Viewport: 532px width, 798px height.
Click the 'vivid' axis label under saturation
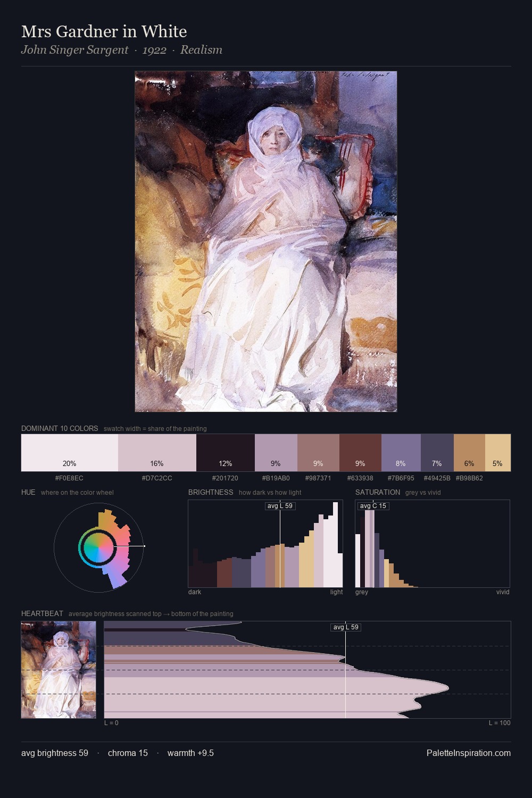pos(503,592)
